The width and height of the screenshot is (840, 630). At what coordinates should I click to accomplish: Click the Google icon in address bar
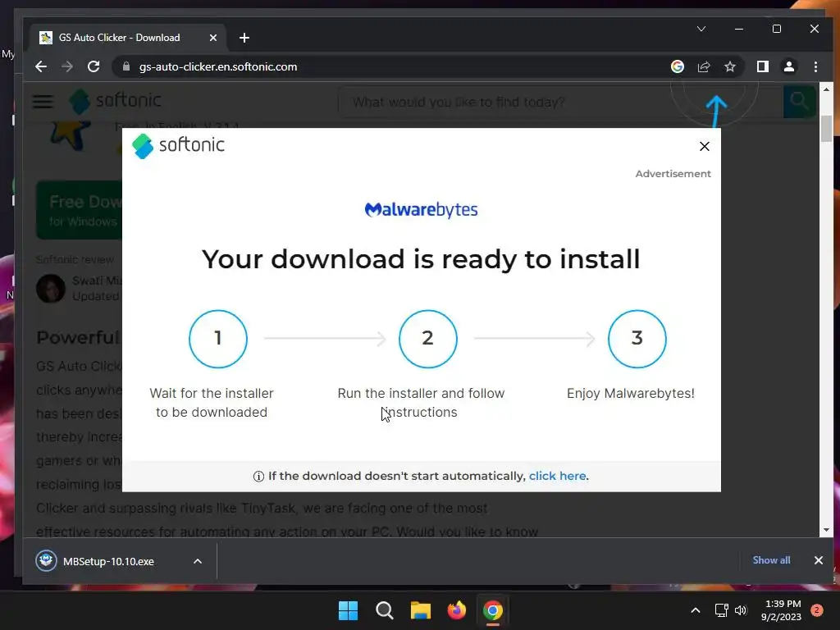(677, 66)
